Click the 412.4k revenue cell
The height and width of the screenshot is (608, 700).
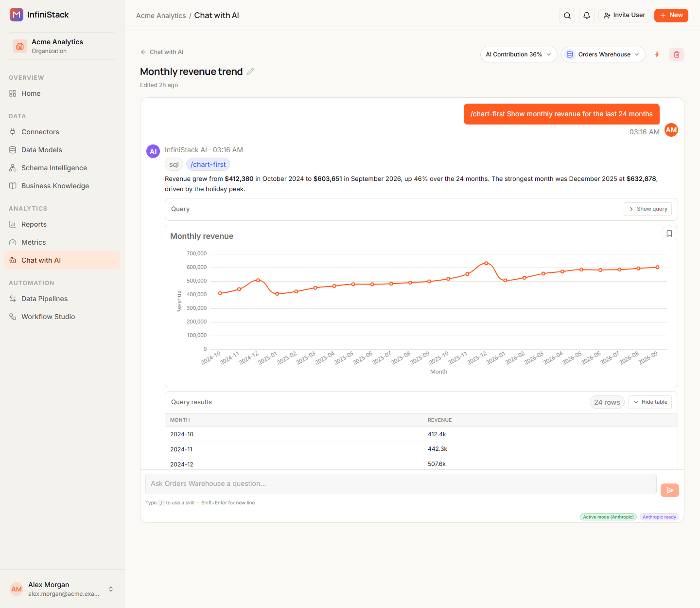click(550, 434)
